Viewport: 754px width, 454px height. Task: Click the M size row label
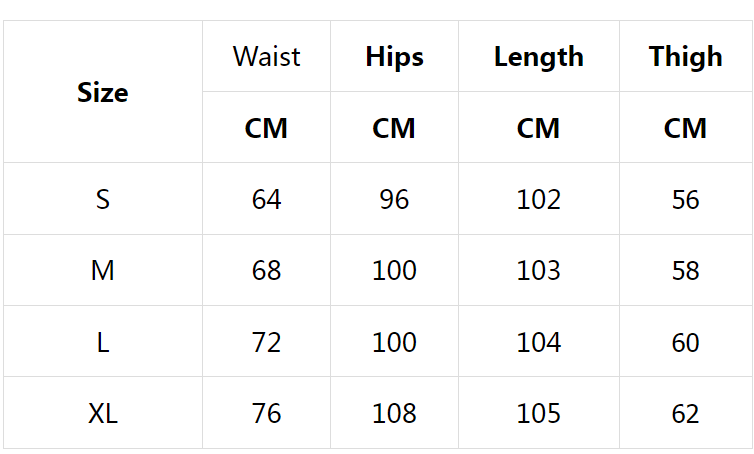[103, 271]
